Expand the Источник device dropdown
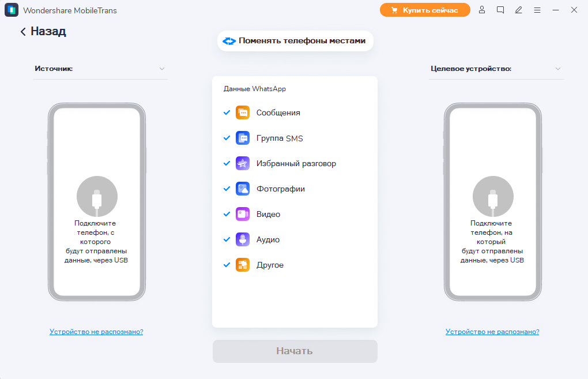The height and width of the screenshot is (379, 588). 100,69
